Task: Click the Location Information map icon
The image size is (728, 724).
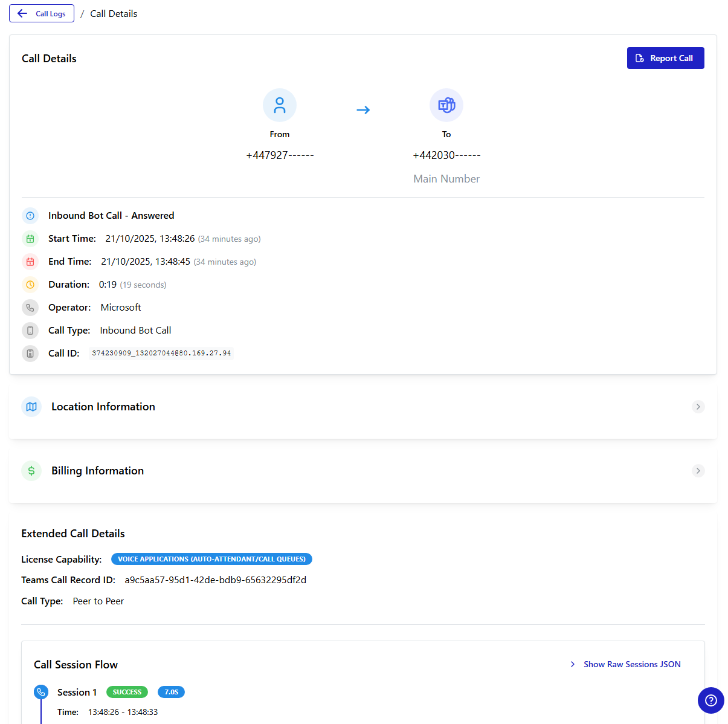Action: coord(31,407)
